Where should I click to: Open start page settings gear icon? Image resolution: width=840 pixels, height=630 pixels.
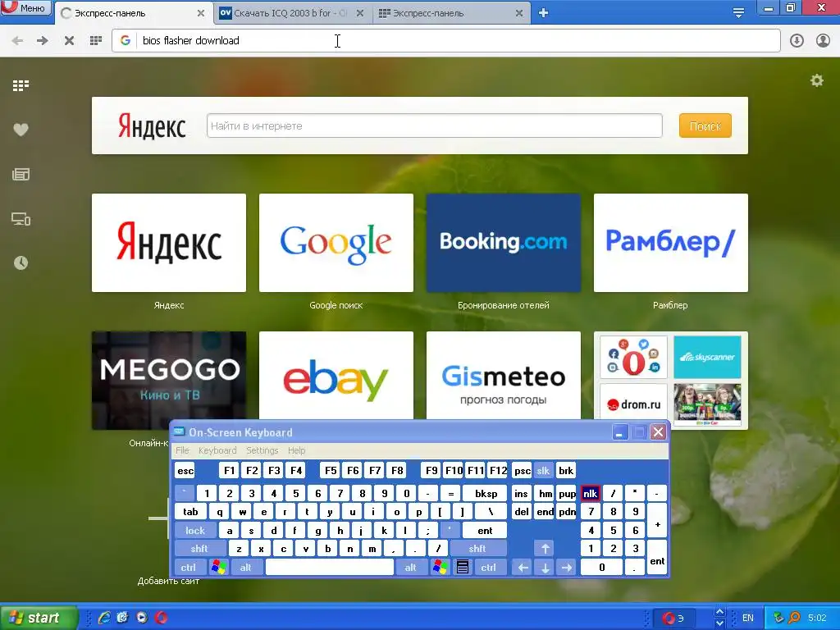pyautogui.click(x=816, y=80)
